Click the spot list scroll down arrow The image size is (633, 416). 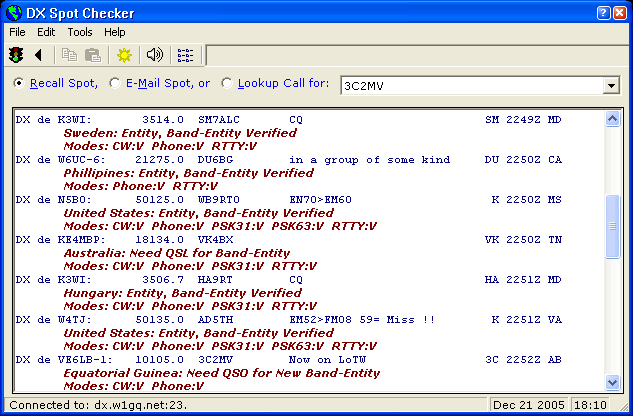(x=612, y=382)
